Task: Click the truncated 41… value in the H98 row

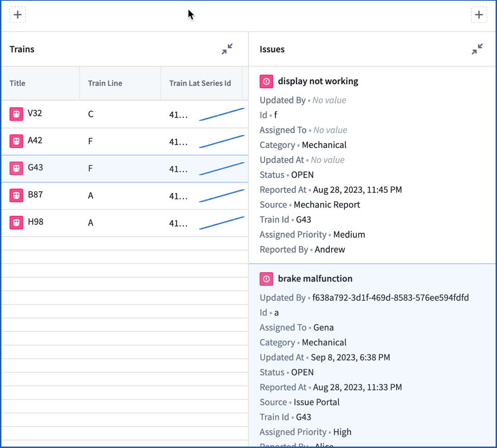Action: point(179,223)
